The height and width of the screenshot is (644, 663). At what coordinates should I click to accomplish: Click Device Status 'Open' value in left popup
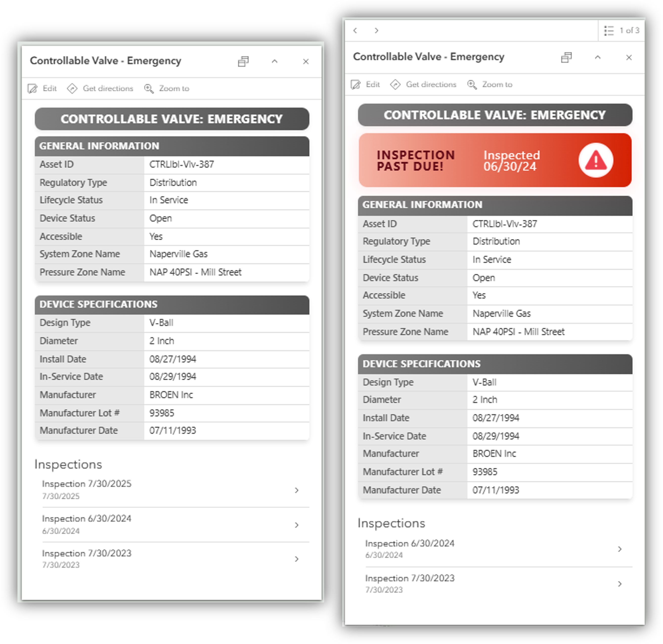pyautogui.click(x=160, y=218)
